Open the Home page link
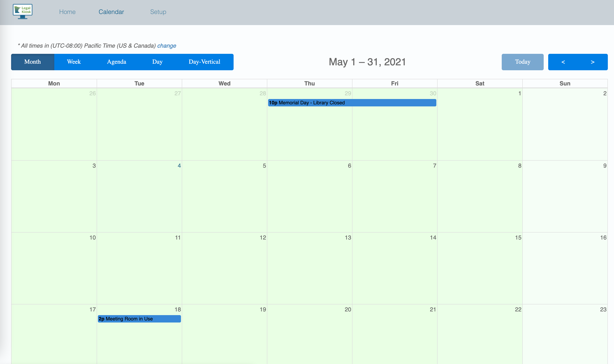 (x=67, y=12)
